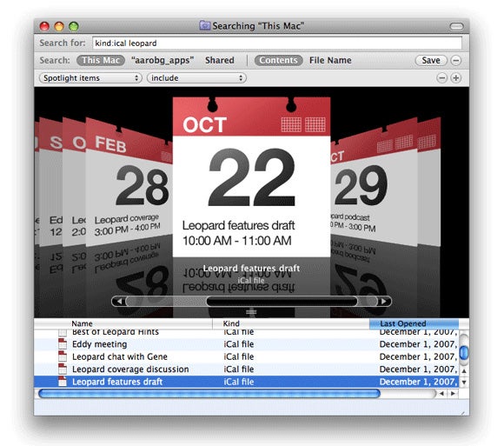This screenshot has width=504, height=446.
Task: Select Leopard chat with Gene row
Action: click(247, 357)
